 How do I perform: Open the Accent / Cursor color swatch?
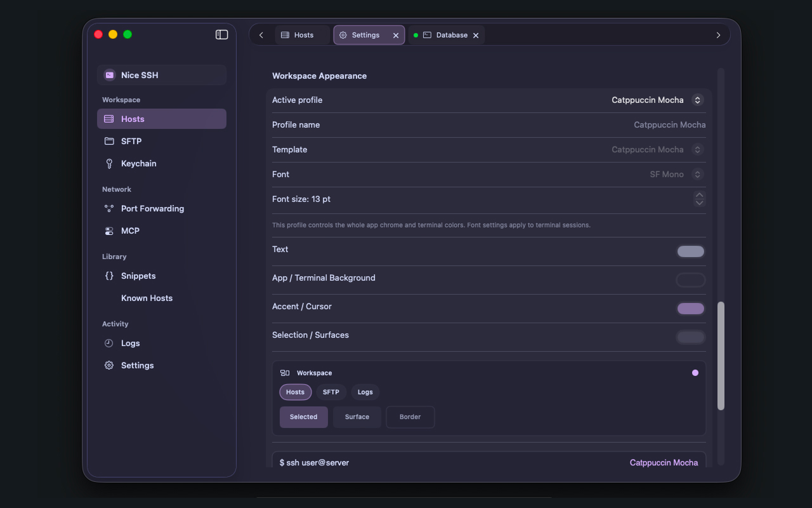point(691,309)
